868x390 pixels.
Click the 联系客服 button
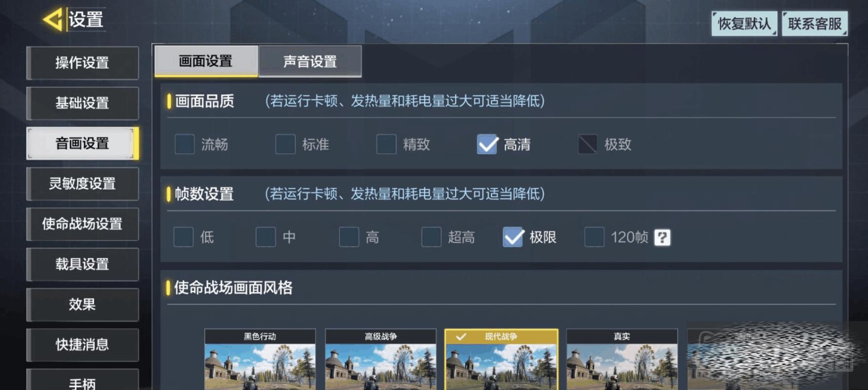click(x=814, y=24)
